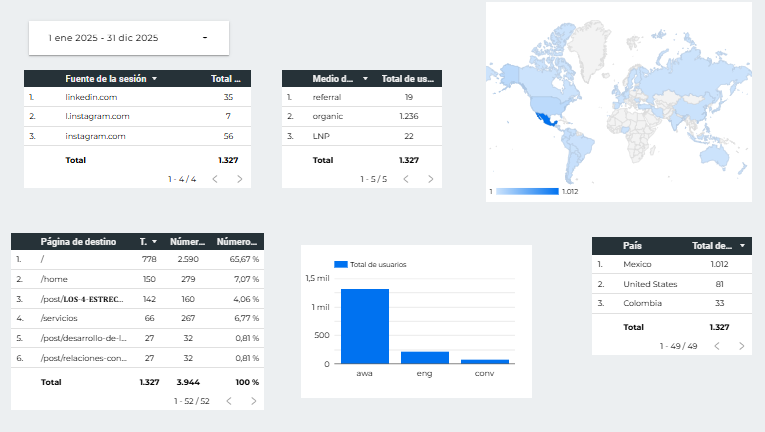Click 'Total de usuarios' legend color swatch
This screenshot has height=432, width=765.
(x=341, y=265)
